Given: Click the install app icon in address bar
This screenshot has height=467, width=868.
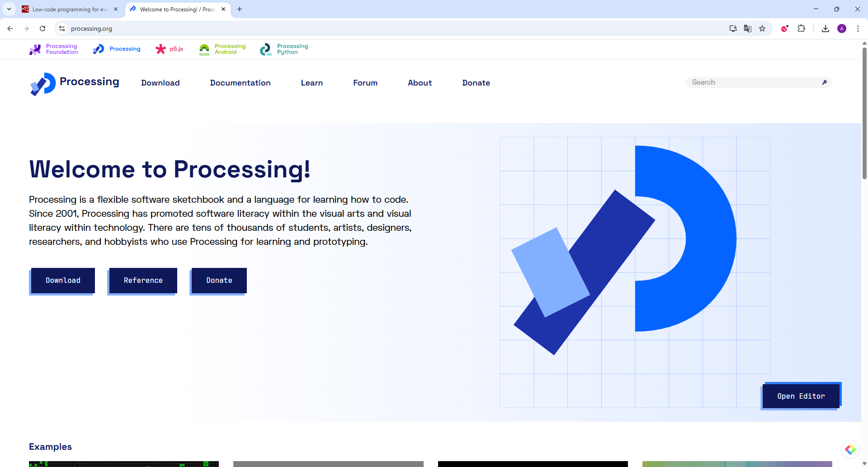Looking at the screenshot, I should point(733,29).
